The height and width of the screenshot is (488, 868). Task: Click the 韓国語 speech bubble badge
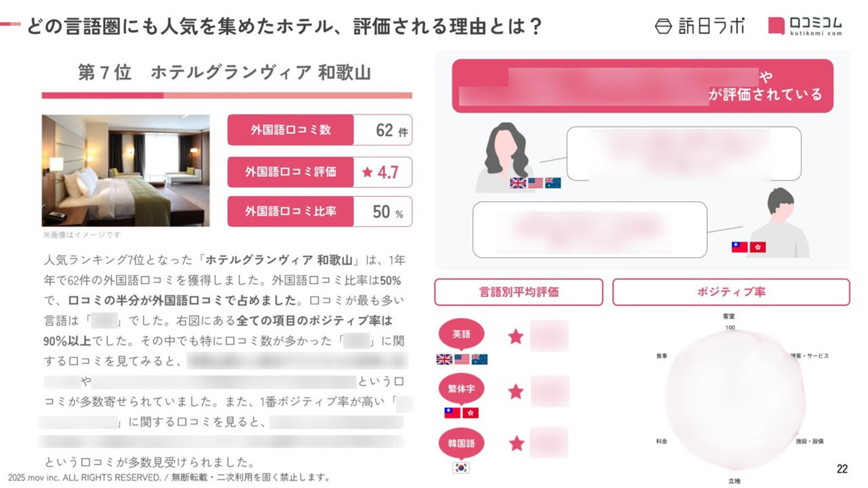point(461,444)
